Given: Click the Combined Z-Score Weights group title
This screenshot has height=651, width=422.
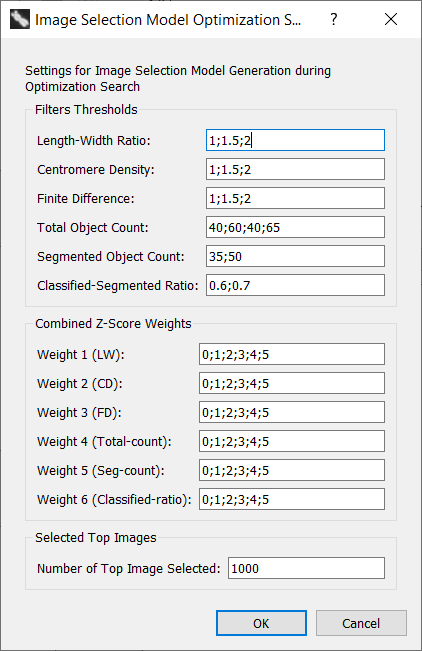Looking at the screenshot, I should 113,323.
